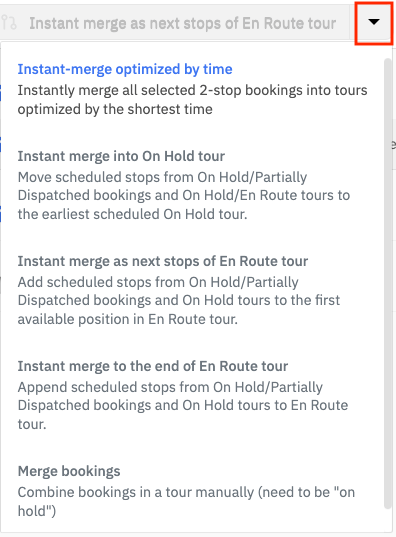
Task: Click description mentioning first available position
Action: tap(179, 301)
